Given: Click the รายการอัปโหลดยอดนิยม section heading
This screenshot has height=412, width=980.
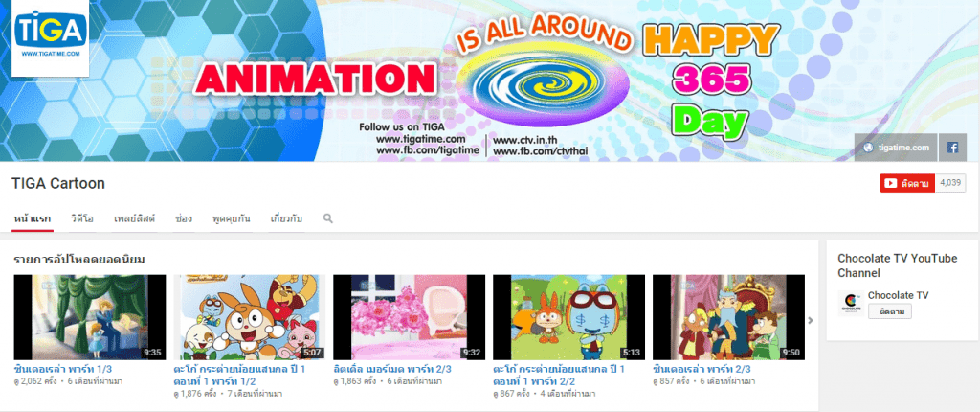Looking at the screenshot, I should click(x=79, y=260).
